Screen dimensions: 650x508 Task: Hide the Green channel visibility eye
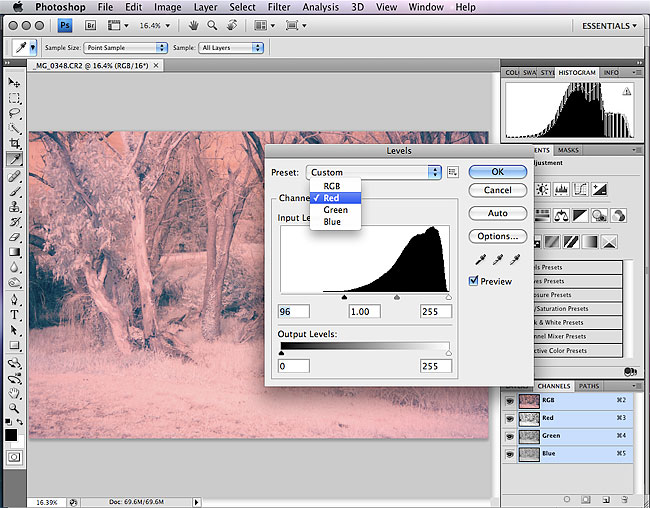click(510, 435)
